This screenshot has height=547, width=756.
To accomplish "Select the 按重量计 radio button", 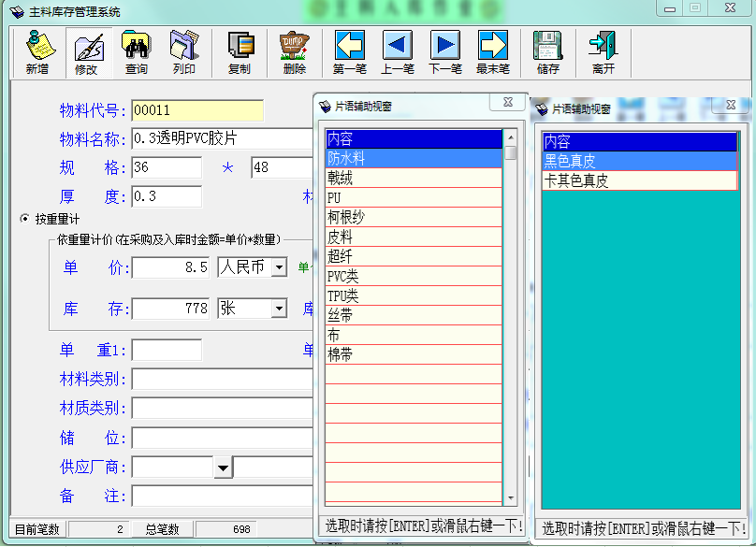I will pos(25,219).
